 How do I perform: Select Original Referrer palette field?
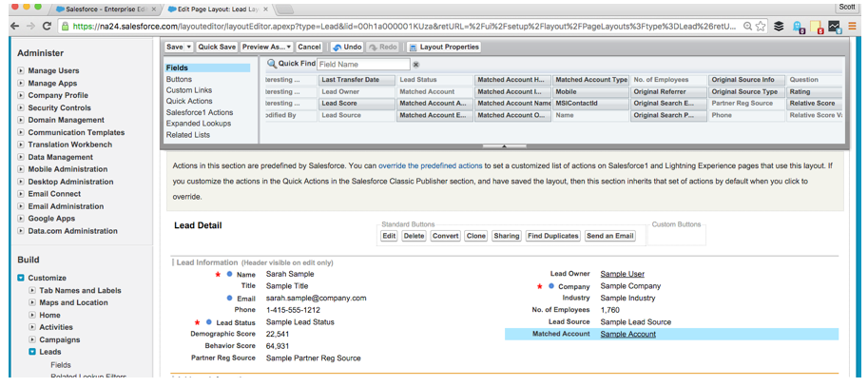668,92
